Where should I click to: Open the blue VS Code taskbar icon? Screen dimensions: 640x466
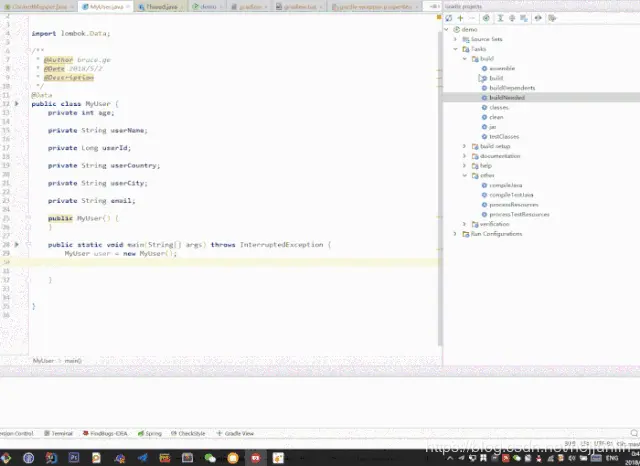point(142,458)
